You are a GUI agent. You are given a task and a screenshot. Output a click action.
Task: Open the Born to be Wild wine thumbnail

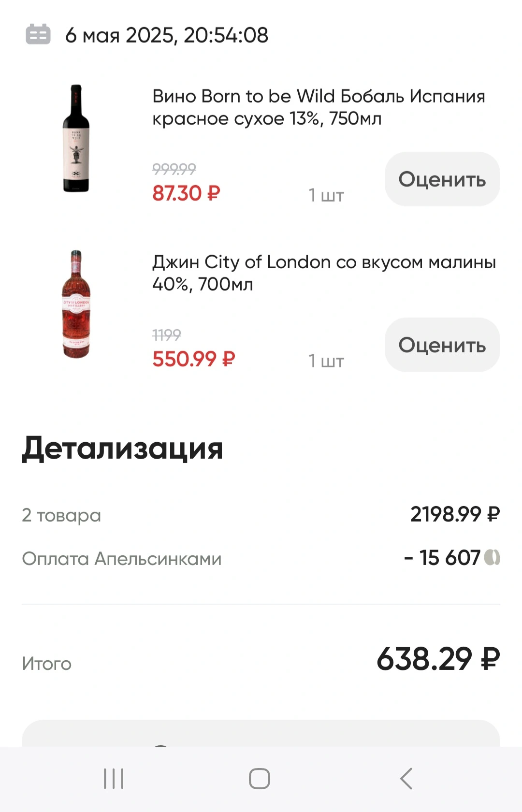click(x=76, y=138)
